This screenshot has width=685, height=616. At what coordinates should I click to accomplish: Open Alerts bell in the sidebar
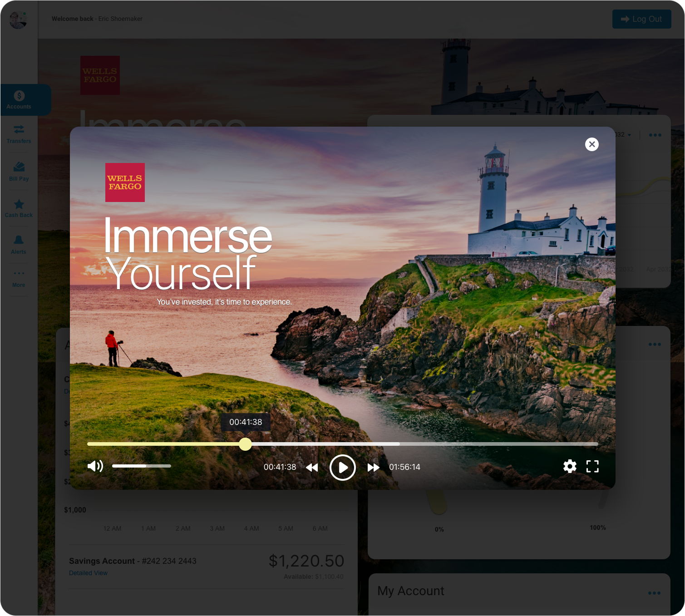coord(19,245)
